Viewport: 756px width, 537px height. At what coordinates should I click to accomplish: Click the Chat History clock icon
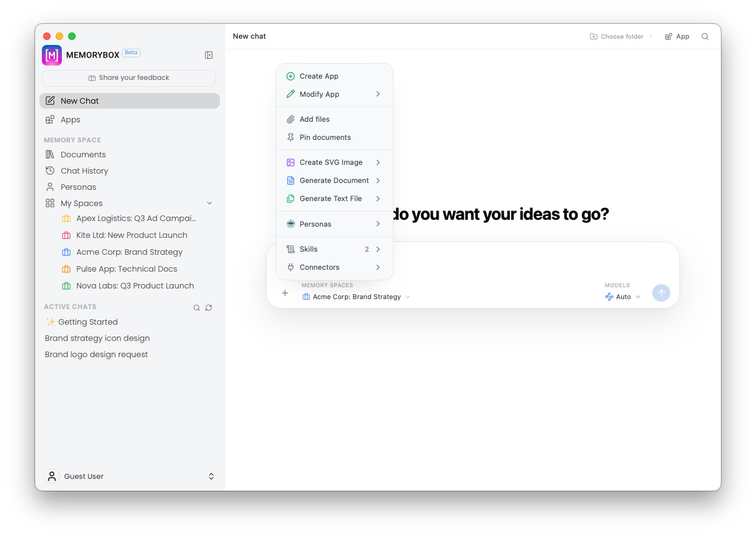(x=50, y=170)
